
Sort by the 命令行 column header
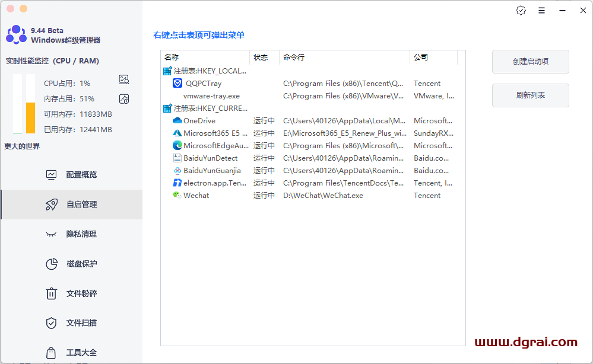pyautogui.click(x=344, y=58)
